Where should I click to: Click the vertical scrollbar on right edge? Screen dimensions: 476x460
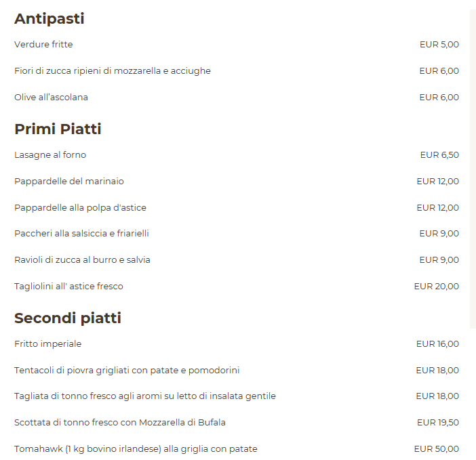[x=473, y=169]
